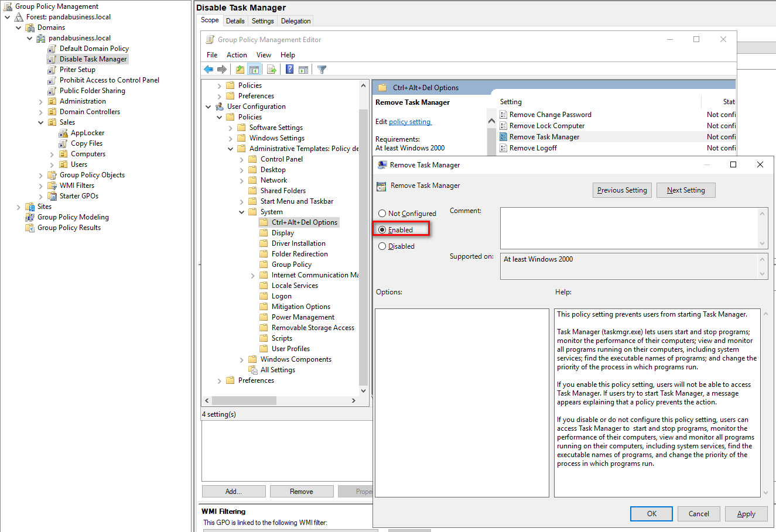Screen dimensions: 776x532
Task: Click the Filter funnel toolbar icon
Action: pyautogui.click(x=322, y=69)
